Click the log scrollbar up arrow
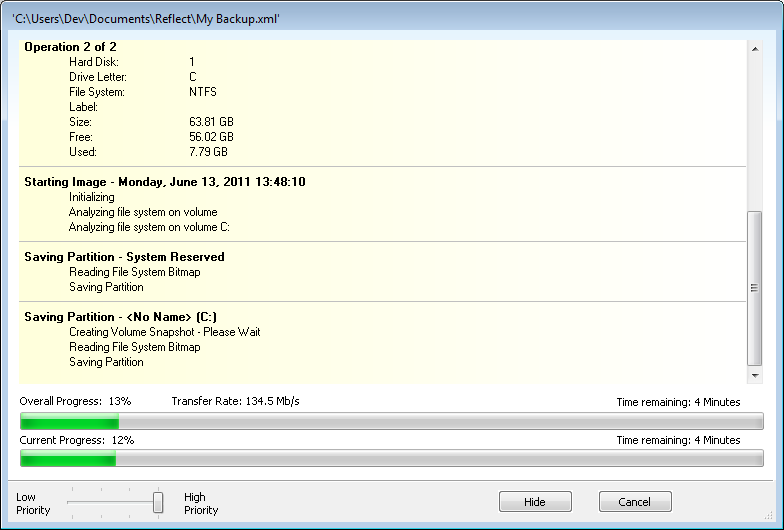Viewport: 784px width, 530px height. 755,48
